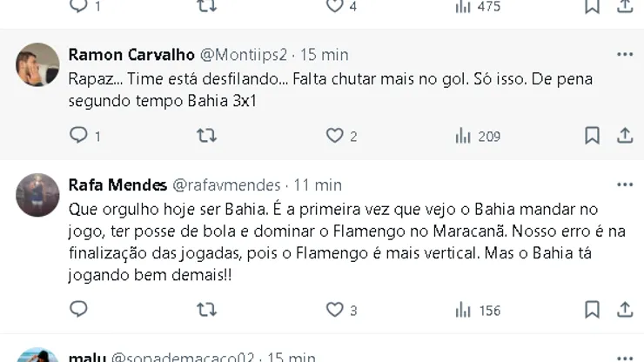Open the 11 min timestamp on Rafa's tweet
This screenshot has width=644, height=362.
pyautogui.click(x=318, y=184)
